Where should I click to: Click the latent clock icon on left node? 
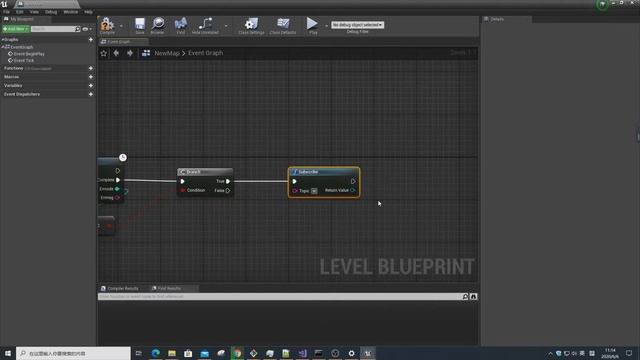pyautogui.click(x=123, y=158)
